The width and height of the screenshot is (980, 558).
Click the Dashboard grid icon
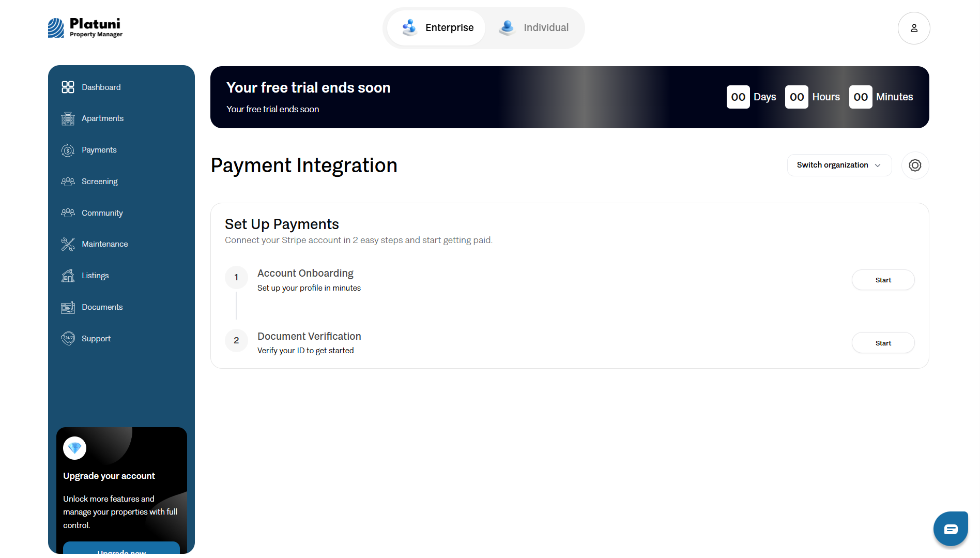[x=68, y=87]
